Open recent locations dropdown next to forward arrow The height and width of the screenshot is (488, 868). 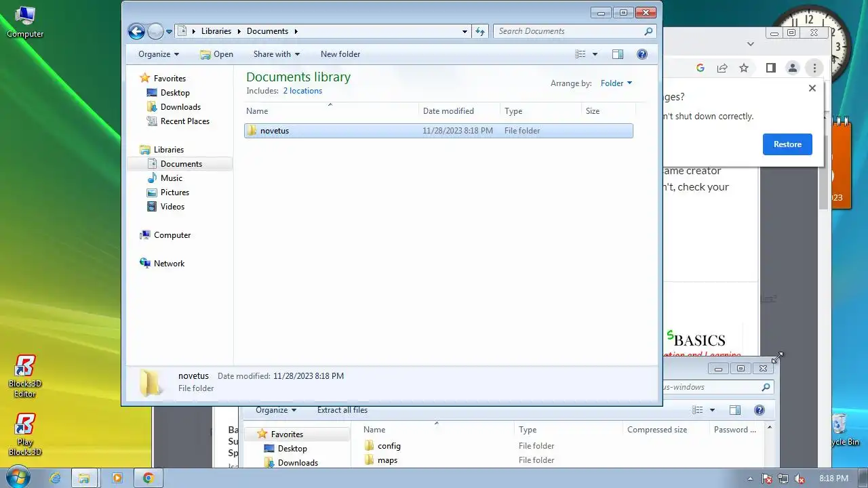click(170, 32)
